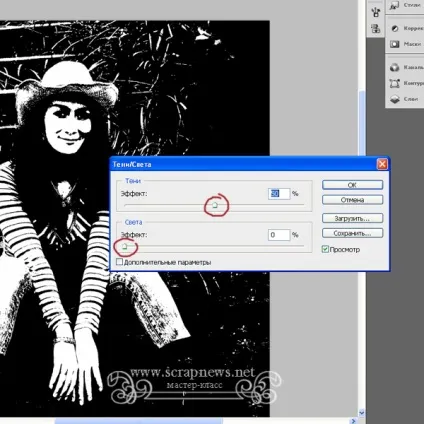Click the Тени effect slider handle
Viewport: 424px width, 424px height.
[x=215, y=205]
